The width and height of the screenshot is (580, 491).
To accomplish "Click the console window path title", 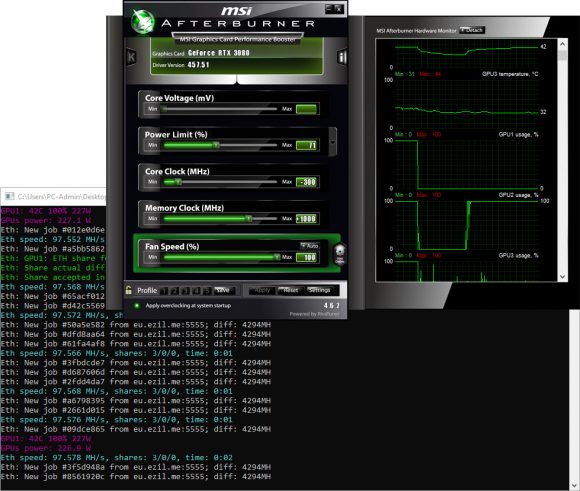I will pos(61,196).
